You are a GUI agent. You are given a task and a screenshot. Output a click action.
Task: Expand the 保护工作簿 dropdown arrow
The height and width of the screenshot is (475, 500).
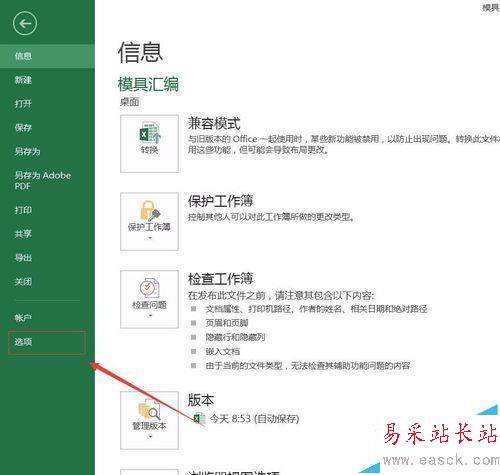click(x=150, y=238)
